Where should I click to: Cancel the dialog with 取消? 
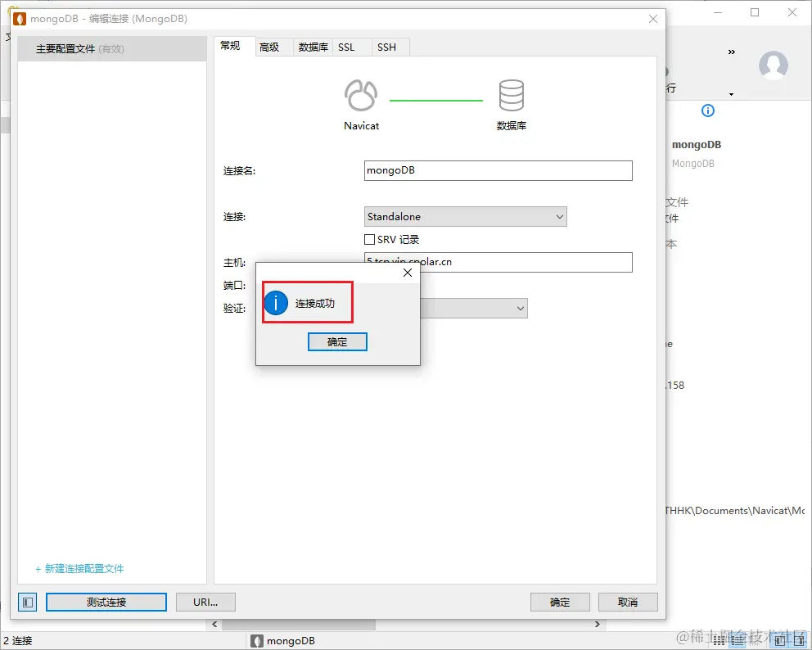coord(628,602)
